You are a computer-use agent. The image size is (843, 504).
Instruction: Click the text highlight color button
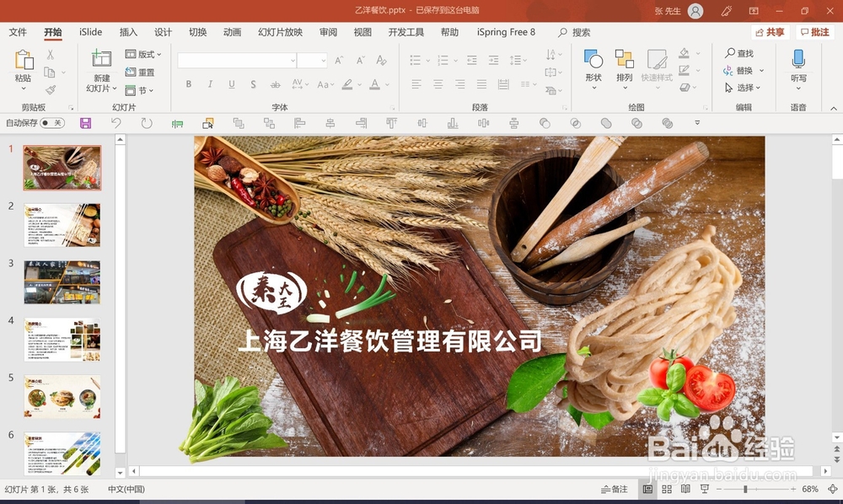347,84
